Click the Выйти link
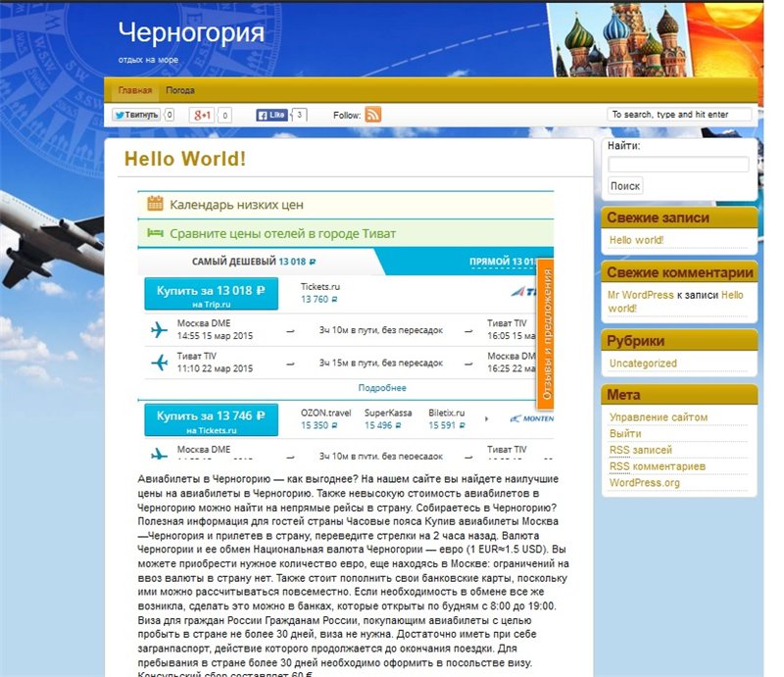Viewport: 784px width, 677px height. 625,433
